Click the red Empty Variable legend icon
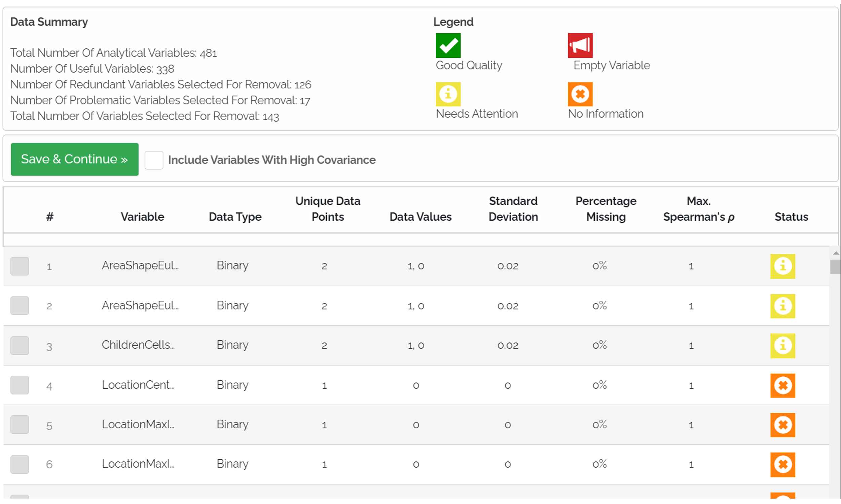The height and width of the screenshot is (504, 841). (580, 45)
